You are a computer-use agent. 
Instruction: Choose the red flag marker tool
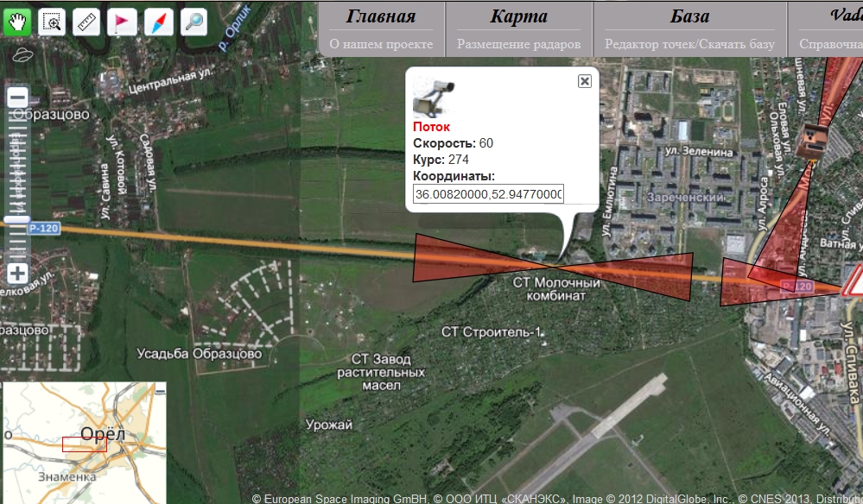pyautogui.click(x=122, y=22)
